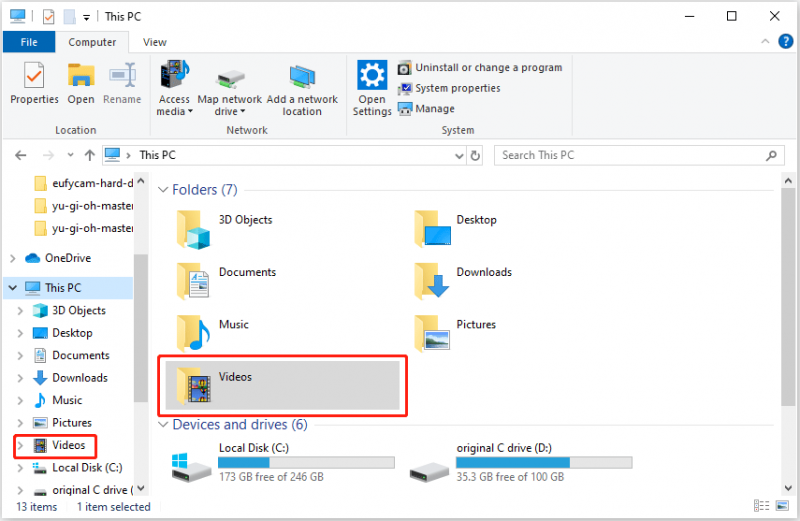Click Local Disk (C:) capacity bar
800x521 pixels.
(x=306, y=463)
